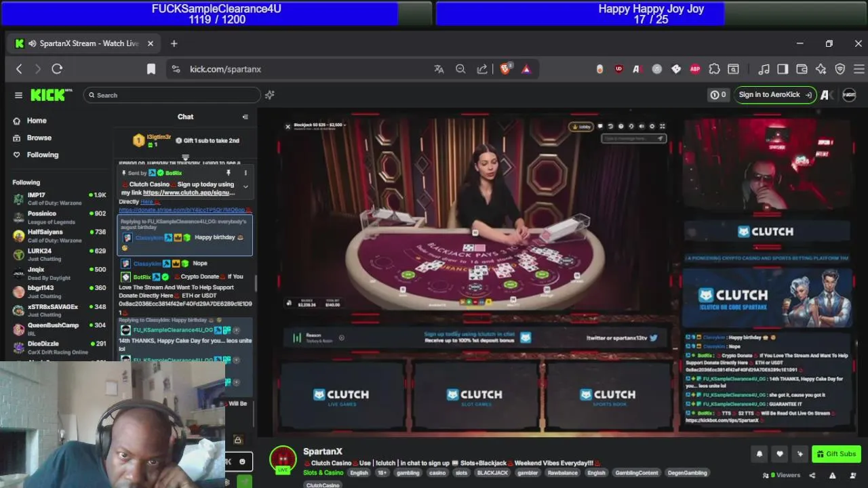Toggle stream notifications bell
The height and width of the screenshot is (488, 868).
pos(759,454)
